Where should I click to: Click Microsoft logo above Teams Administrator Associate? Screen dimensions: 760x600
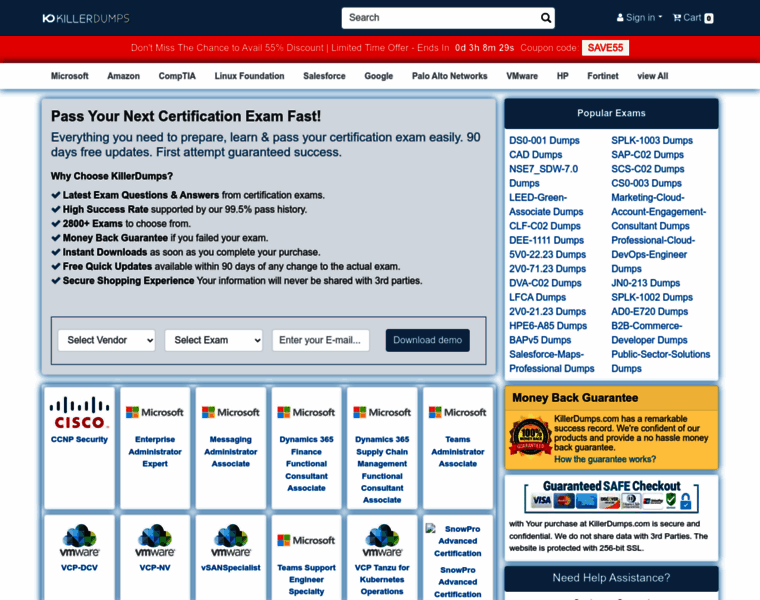coord(458,412)
